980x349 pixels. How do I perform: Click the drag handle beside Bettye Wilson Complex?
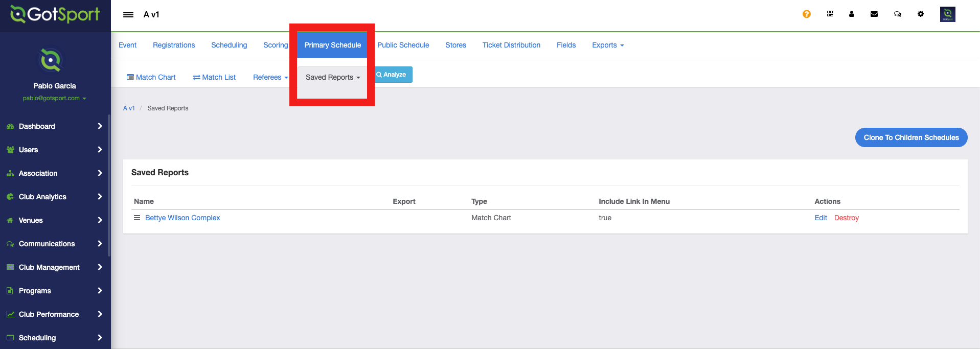click(137, 218)
